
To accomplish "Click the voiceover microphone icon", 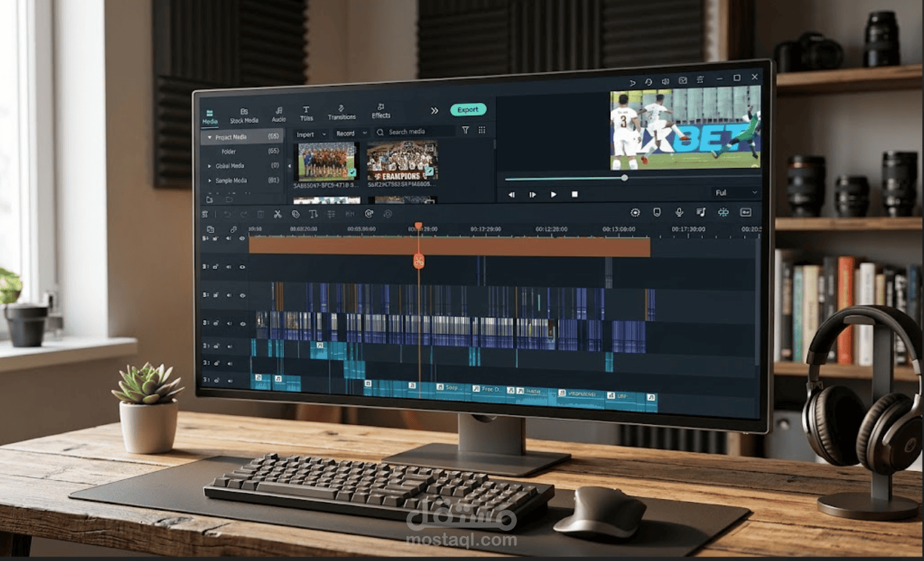I will tap(679, 212).
